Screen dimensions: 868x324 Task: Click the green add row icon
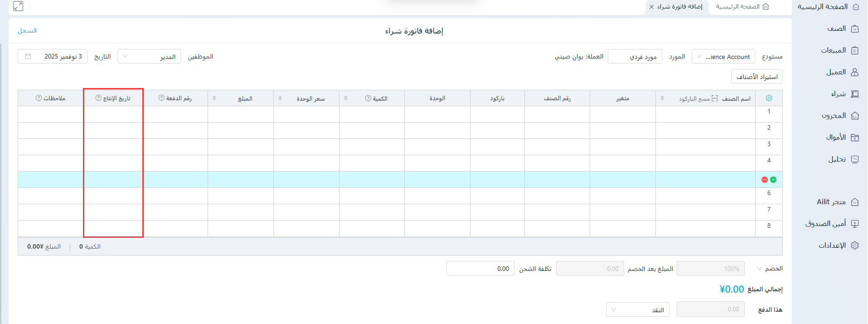[773, 180]
